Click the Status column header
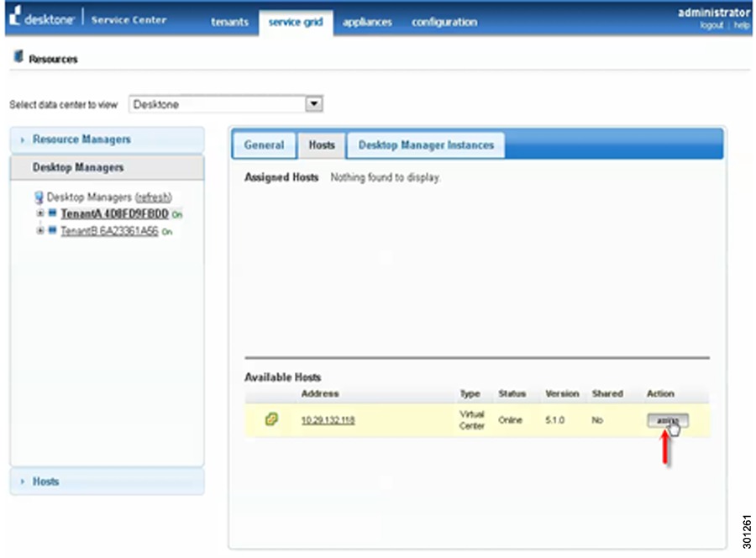Viewport: 756px width, 558px height. coord(512,393)
